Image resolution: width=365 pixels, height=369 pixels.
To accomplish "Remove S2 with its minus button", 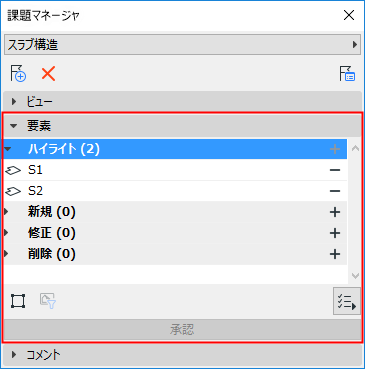I will tap(335, 191).
